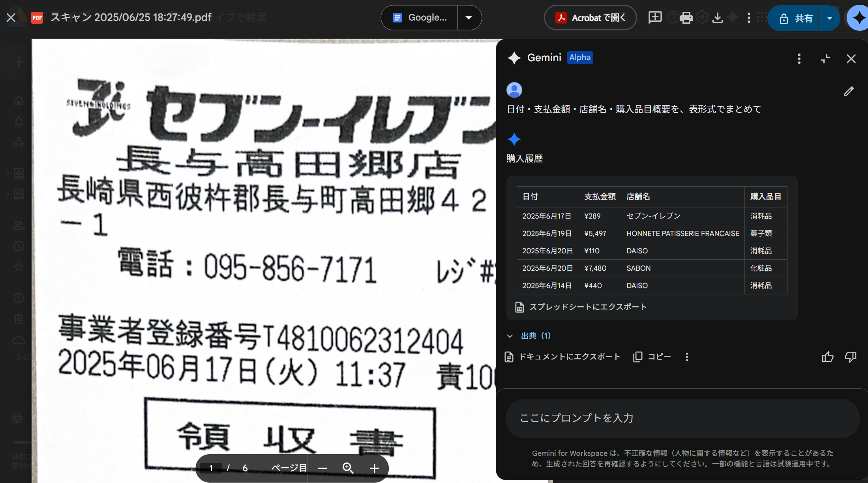Rate the response thumbs down

851,357
